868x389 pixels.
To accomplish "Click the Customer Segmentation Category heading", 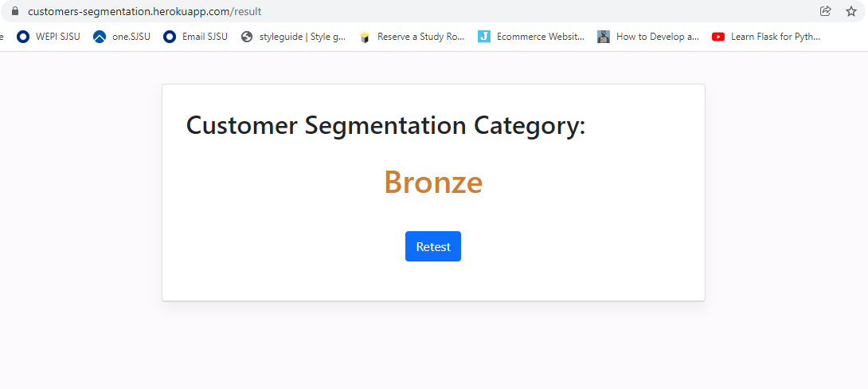I will pos(386,125).
